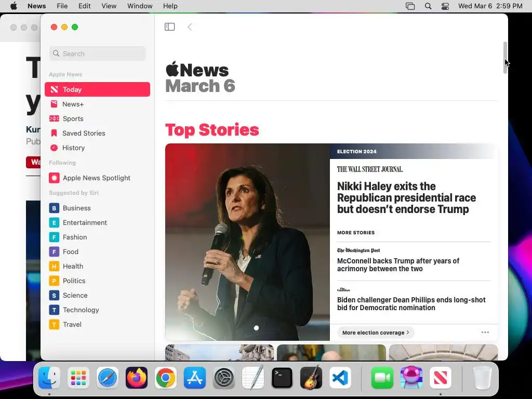Open the News menu in the menu bar
Image resolution: width=532 pixels, height=399 pixels.
tap(37, 6)
